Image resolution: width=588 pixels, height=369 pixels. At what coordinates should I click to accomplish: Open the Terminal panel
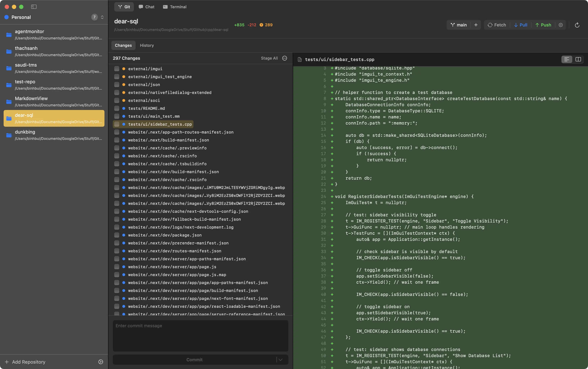click(174, 7)
